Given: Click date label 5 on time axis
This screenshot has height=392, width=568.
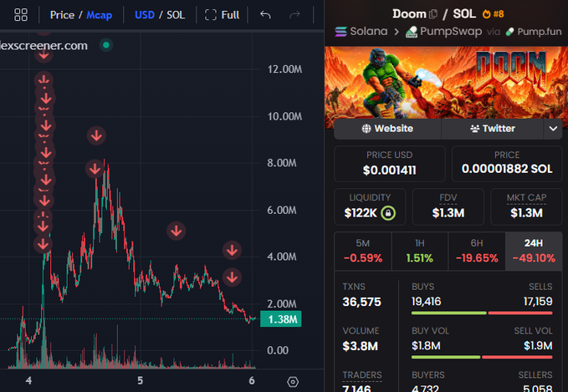Looking at the screenshot, I should click(141, 381).
